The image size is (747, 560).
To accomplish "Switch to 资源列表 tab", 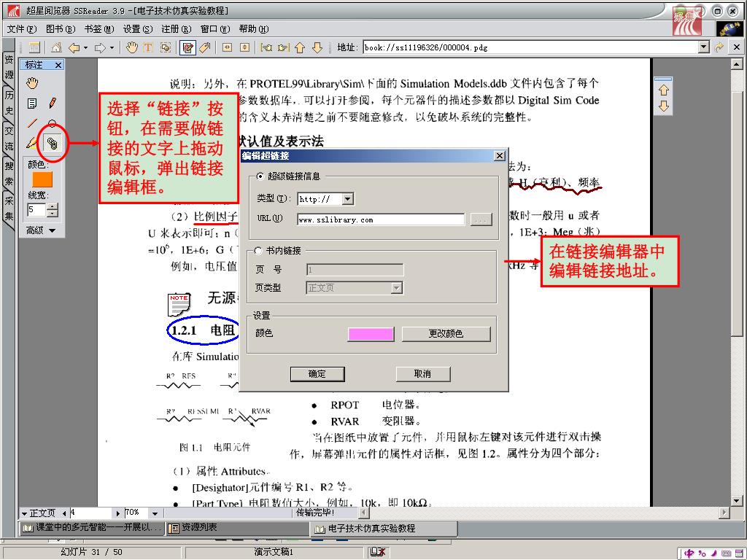I will click(237, 528).
